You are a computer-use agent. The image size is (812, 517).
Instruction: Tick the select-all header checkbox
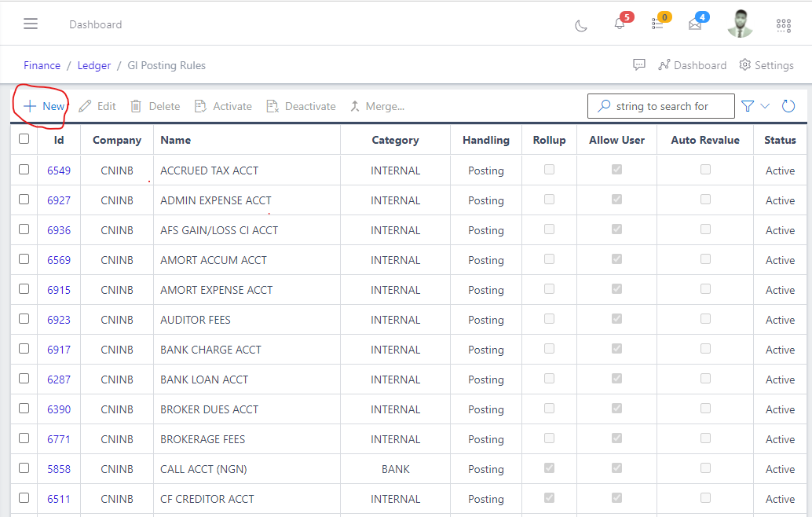tap(24, 139)
